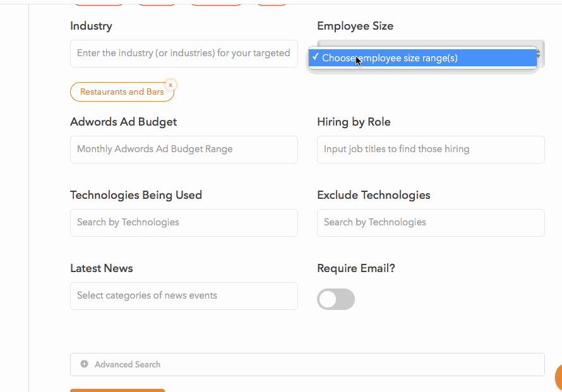
Task: Click the Hiring by Role job titles field
Action: (x=431, y=150)
